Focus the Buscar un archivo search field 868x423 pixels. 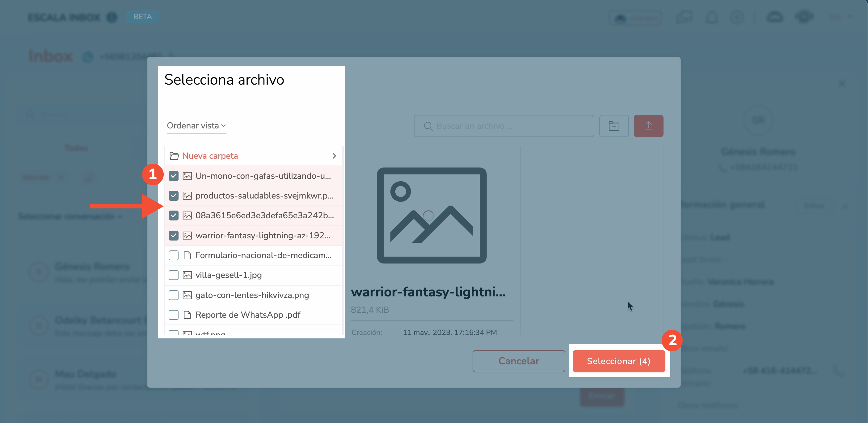click(504, 126)
